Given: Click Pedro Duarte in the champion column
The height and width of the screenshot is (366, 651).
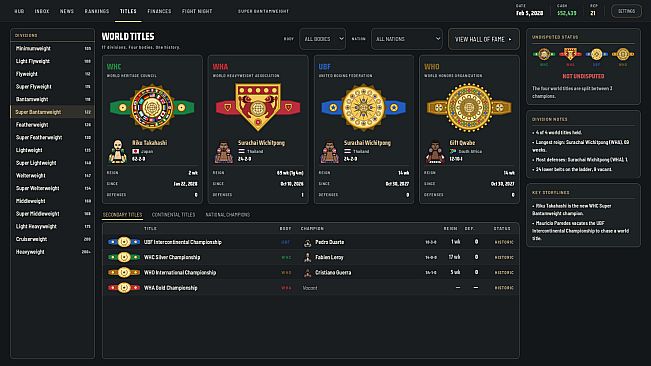Looking at the screenshot, I should point(330,242).
